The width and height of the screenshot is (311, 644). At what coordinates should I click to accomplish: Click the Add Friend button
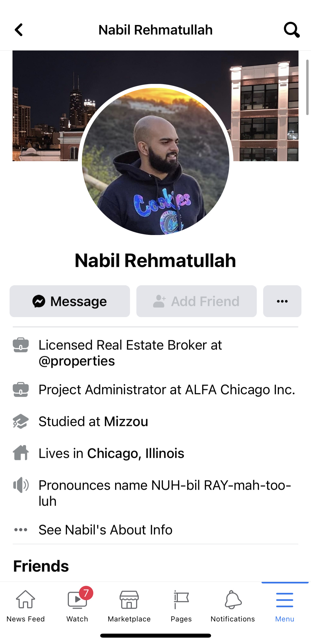196,301
